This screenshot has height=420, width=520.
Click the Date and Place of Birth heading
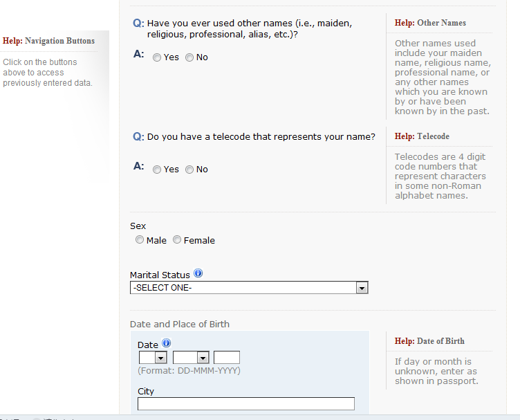pos(180,324)
